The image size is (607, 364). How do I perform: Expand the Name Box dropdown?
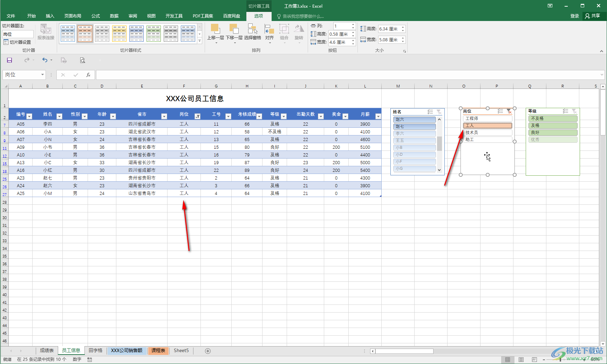[42, 75]
